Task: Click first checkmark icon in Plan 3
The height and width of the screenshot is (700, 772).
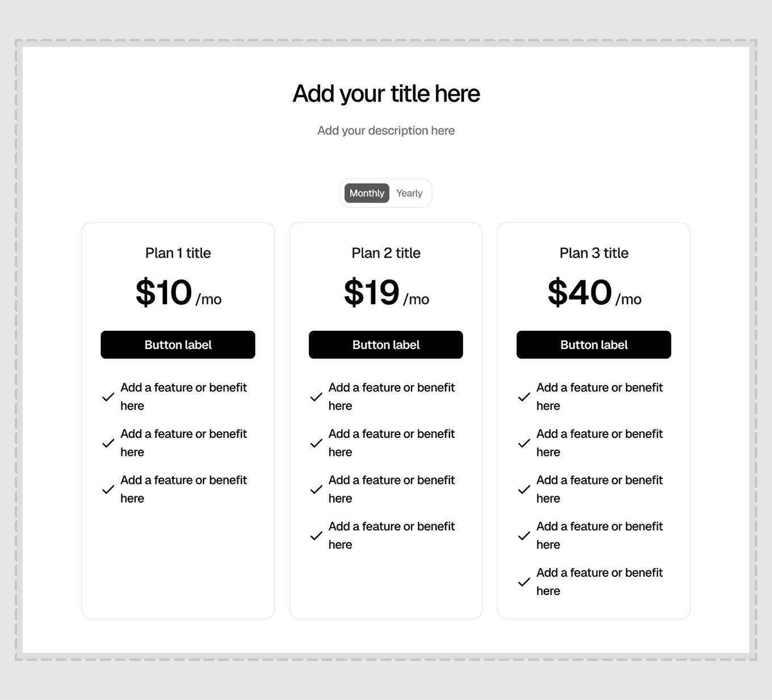Action: (524, 397)
